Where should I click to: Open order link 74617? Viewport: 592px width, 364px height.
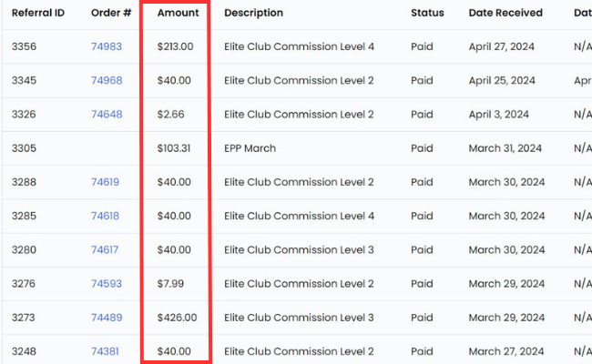[x=105, y=250]
